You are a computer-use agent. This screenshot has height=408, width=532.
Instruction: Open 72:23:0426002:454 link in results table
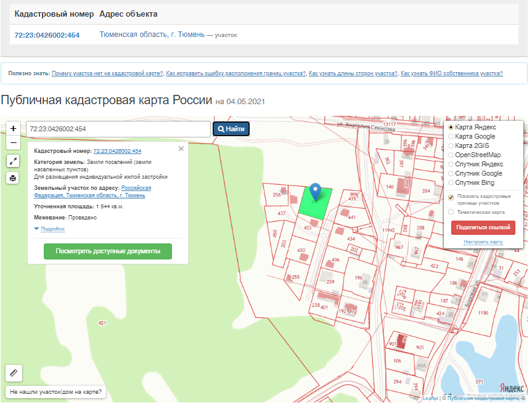47,35
